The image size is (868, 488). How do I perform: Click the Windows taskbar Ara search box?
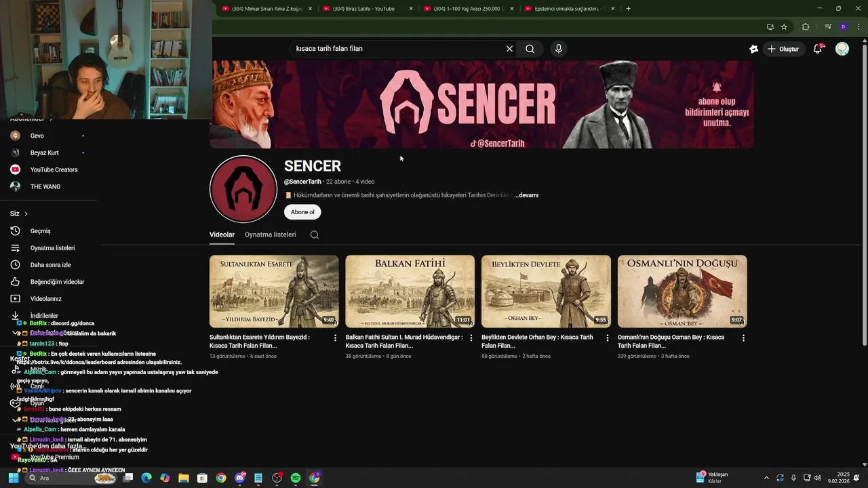72,478
